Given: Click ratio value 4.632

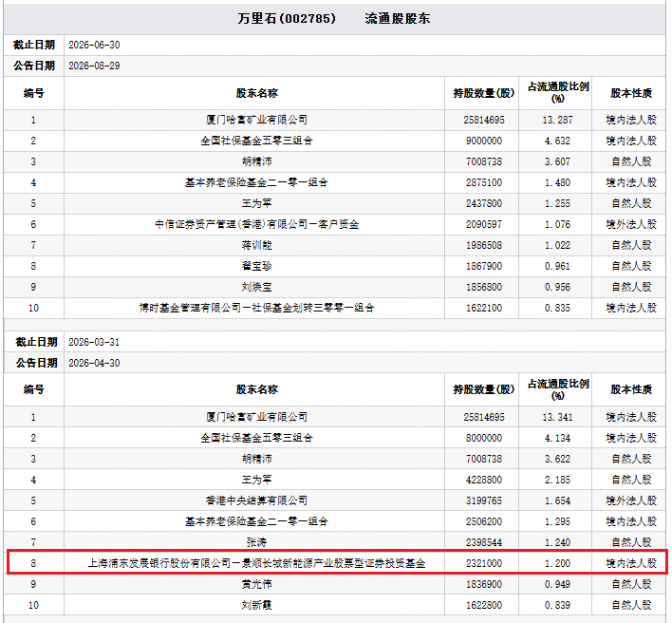Looking at the screenshot, I should point(557,141).
